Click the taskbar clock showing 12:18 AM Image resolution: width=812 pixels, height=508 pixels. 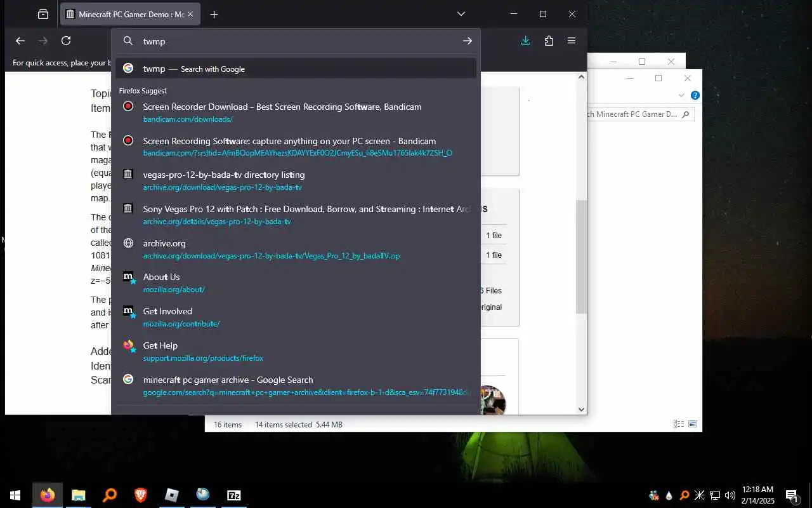coord(757,490)
